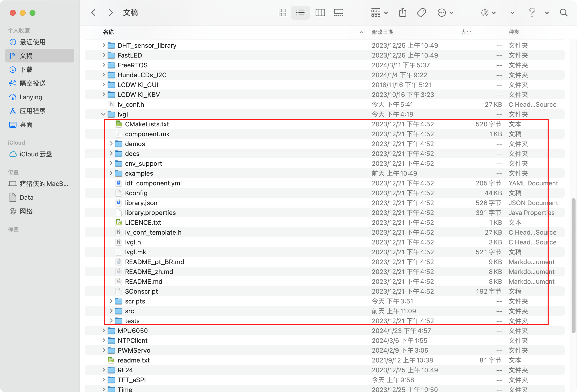Select the list view toggle
Screen dimensions: 577x392
[x=300, y=13]
